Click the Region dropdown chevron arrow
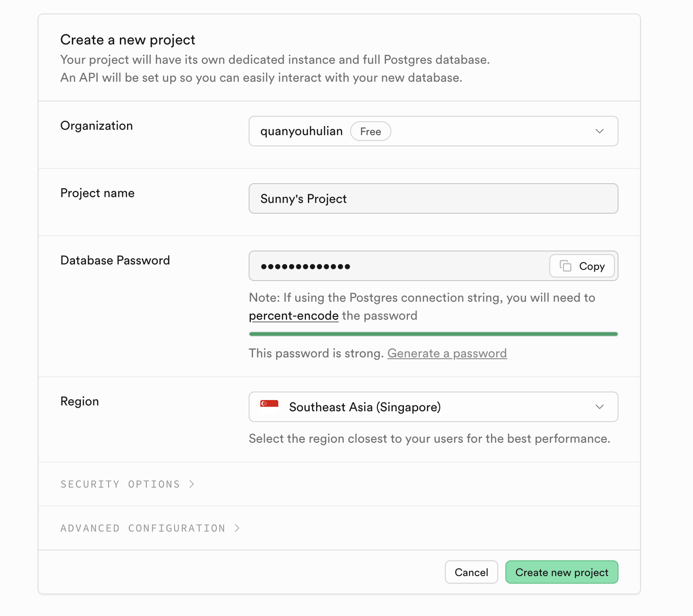Screen dimensions: 693x616 [x=599, y=407]
